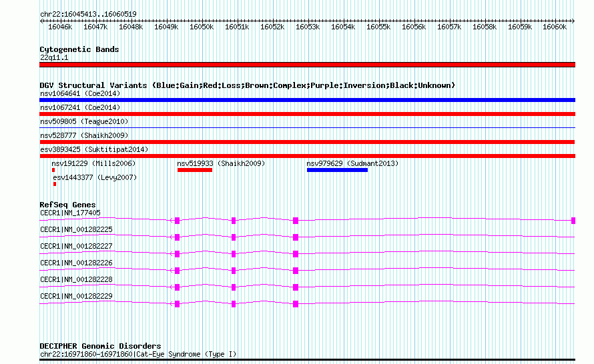594x364 pixels.
Task: Click the red 22q11.1 cytogenetic band bar
Action: pyautogui.click(x=307, y=65)
